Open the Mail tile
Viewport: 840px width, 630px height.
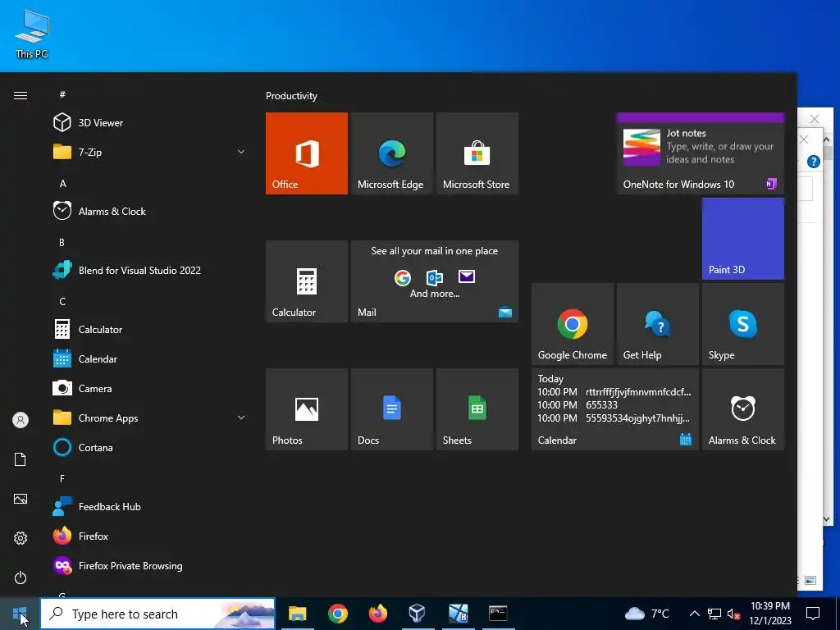tap(435, 281)
